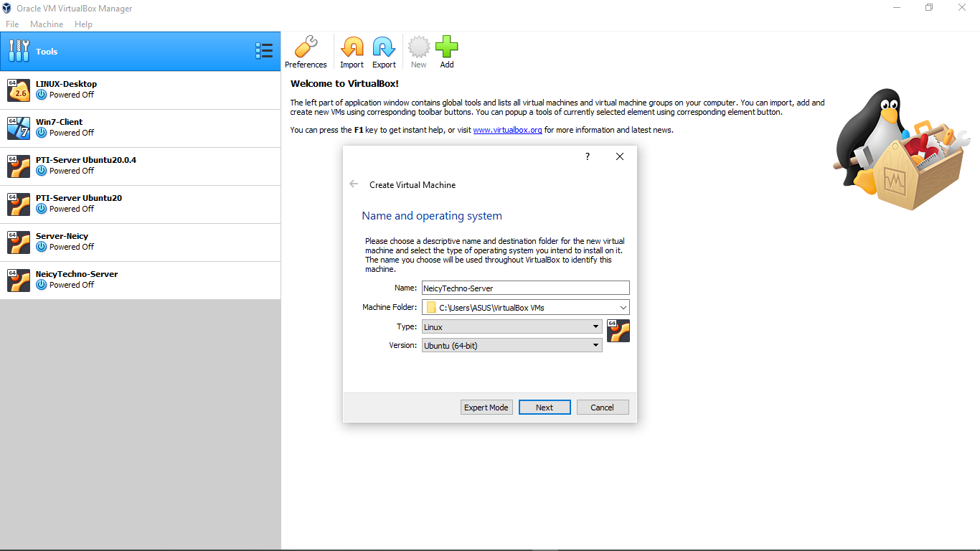This screenshot has height=551, width=980.
Task: Click the Name input field
Action: click(x=526, y=288)
